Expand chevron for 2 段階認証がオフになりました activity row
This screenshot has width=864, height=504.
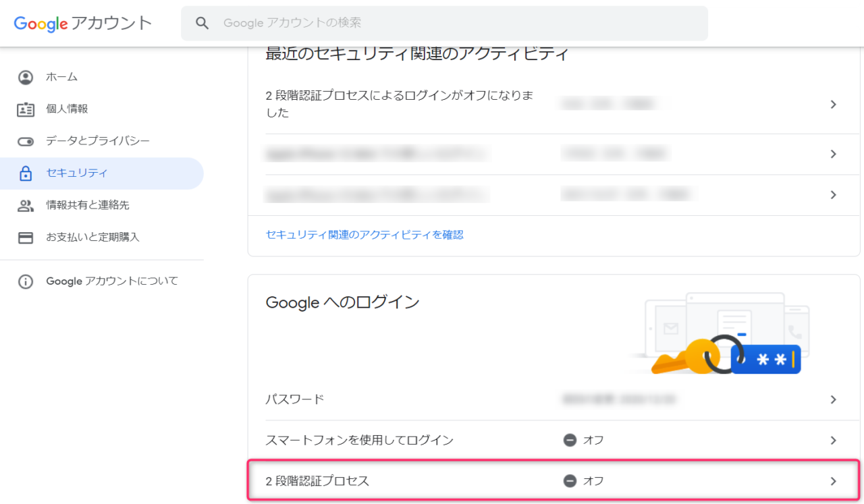pyautogui.click(x=834, y=105)
